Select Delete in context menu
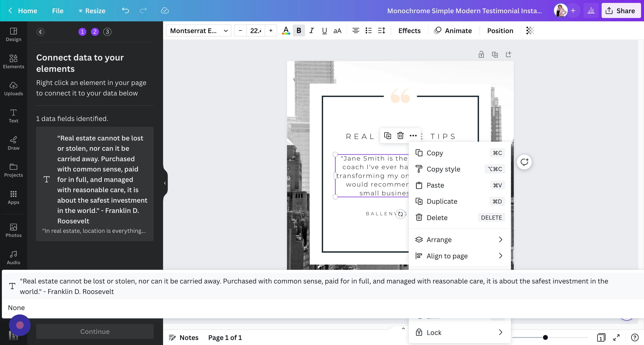The width and height of the screenshot is (644, 345). (x=460, y=218)
